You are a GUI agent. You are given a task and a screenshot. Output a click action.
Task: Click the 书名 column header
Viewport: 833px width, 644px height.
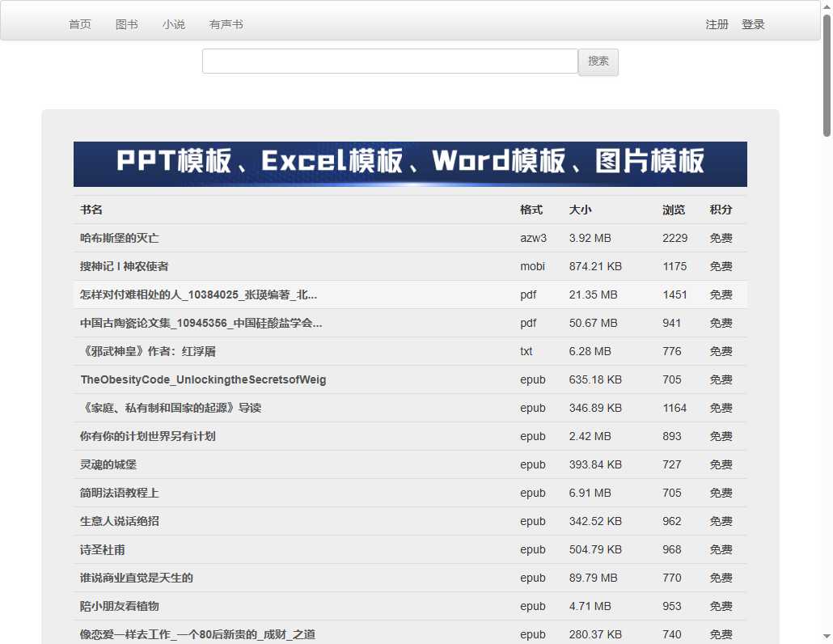click(x=91, y=210)
